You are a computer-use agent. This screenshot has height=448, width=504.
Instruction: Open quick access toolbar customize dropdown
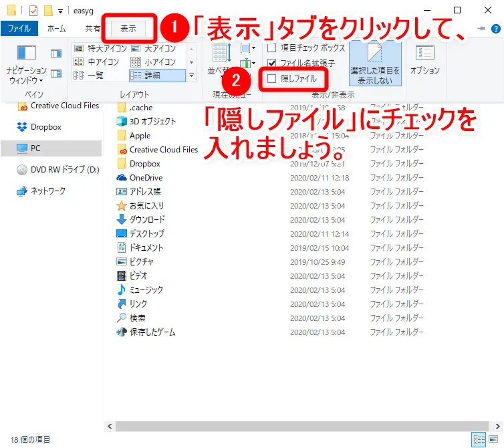60,11
